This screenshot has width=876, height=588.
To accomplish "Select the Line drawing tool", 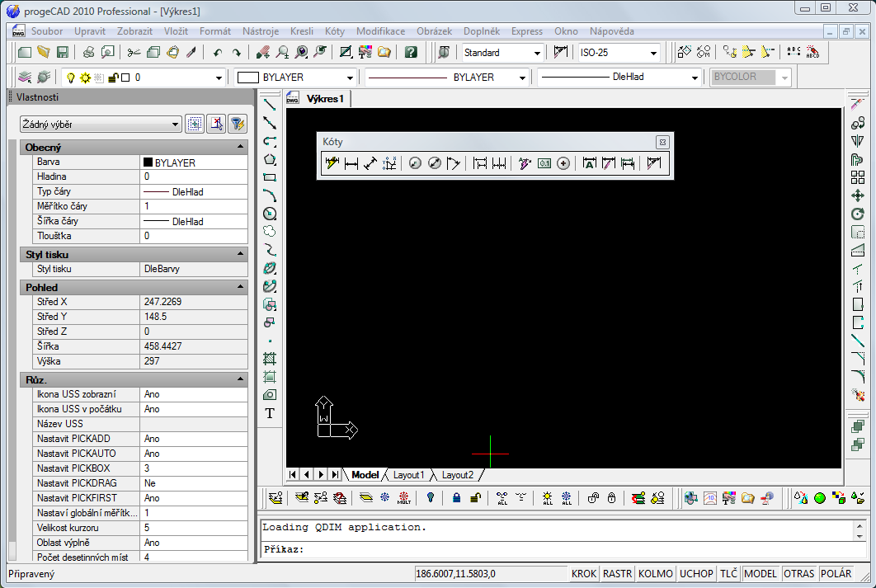I will (270, 105).
